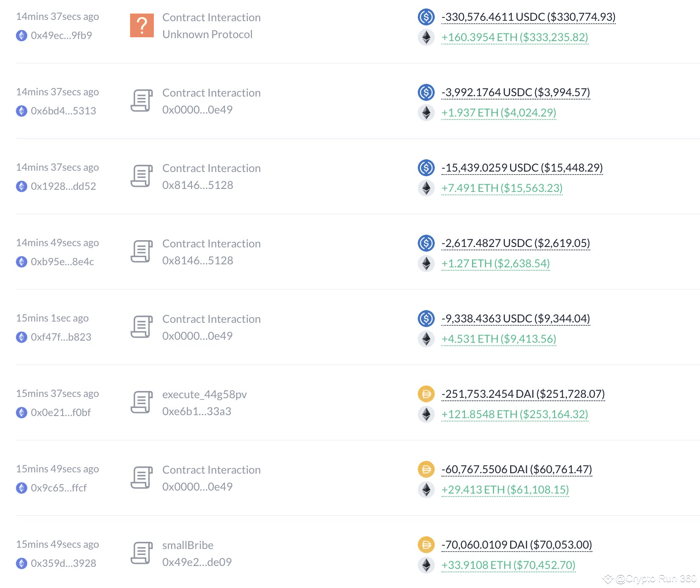Select the address 0x6bd4...5313

point(64,111)
